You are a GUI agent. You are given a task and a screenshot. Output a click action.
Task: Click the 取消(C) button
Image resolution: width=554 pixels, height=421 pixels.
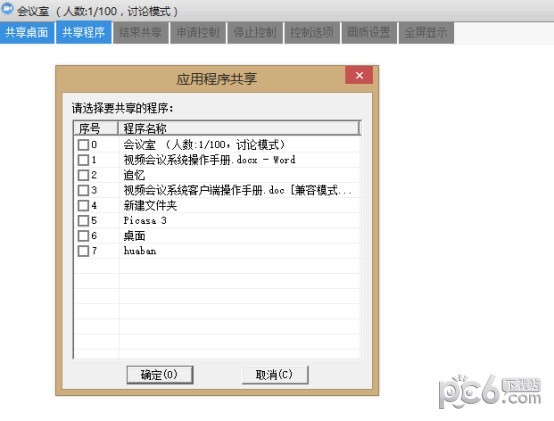(275, 375)
